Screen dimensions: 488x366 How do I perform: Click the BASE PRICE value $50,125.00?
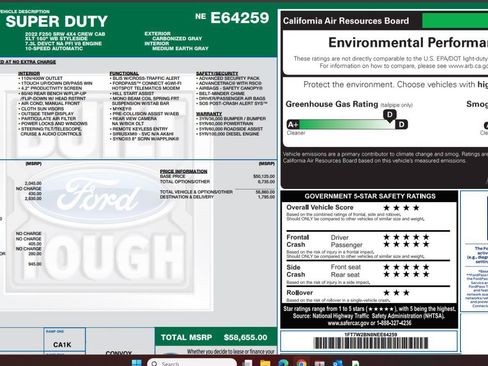tap(264, 176)
